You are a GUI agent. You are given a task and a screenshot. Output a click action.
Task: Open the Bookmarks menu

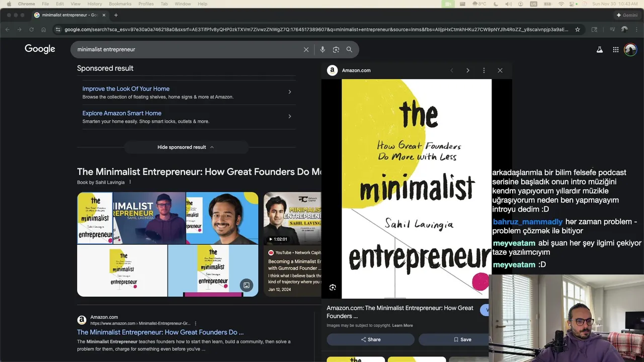tap(120, 4)
